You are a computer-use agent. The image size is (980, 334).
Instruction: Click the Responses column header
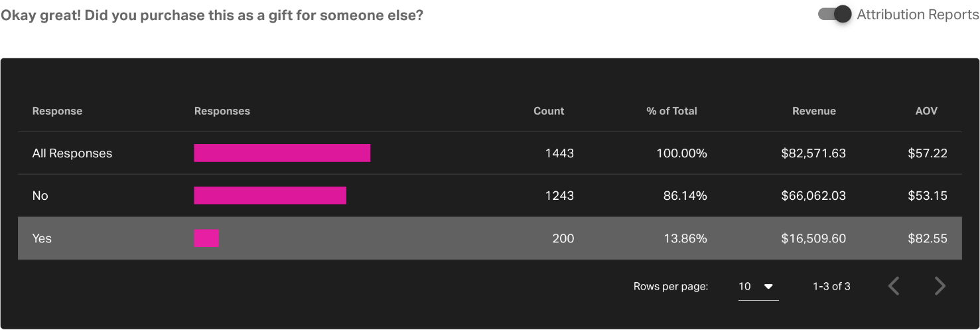(222, 112)
